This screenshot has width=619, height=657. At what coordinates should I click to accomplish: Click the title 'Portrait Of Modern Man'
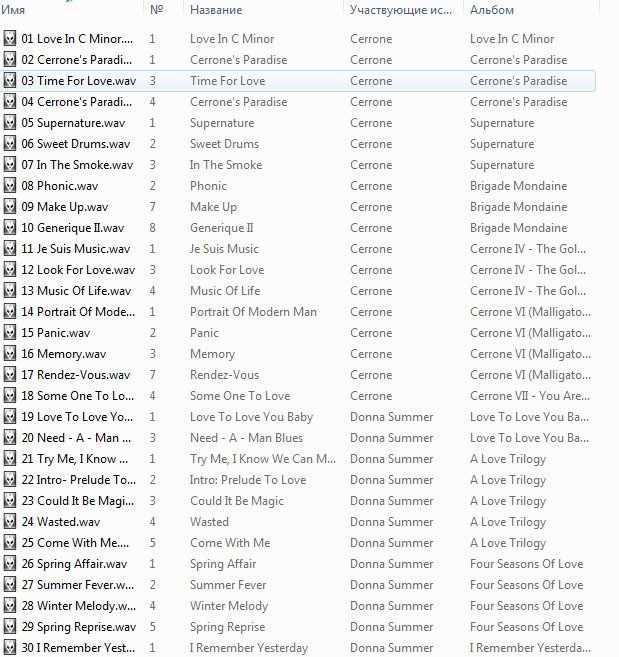(x=254, y=312)
